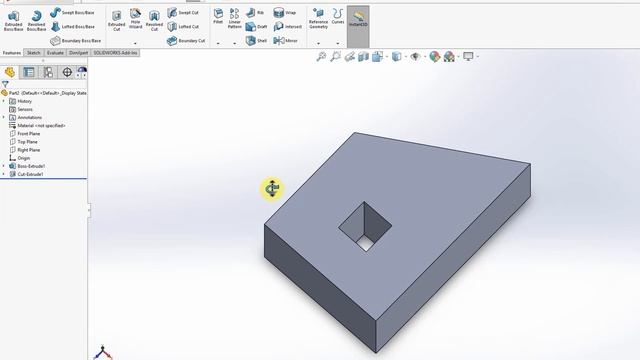The width and height of the screenshot is (640, 360).
Task: Select the Wrap tool
Action: coord(284,13)
